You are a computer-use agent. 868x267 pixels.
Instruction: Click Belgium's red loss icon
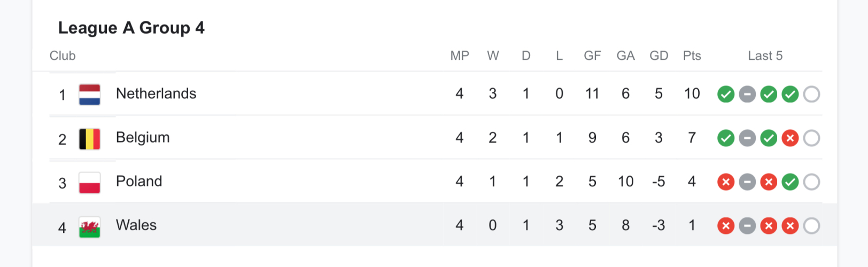pos(789,138)
